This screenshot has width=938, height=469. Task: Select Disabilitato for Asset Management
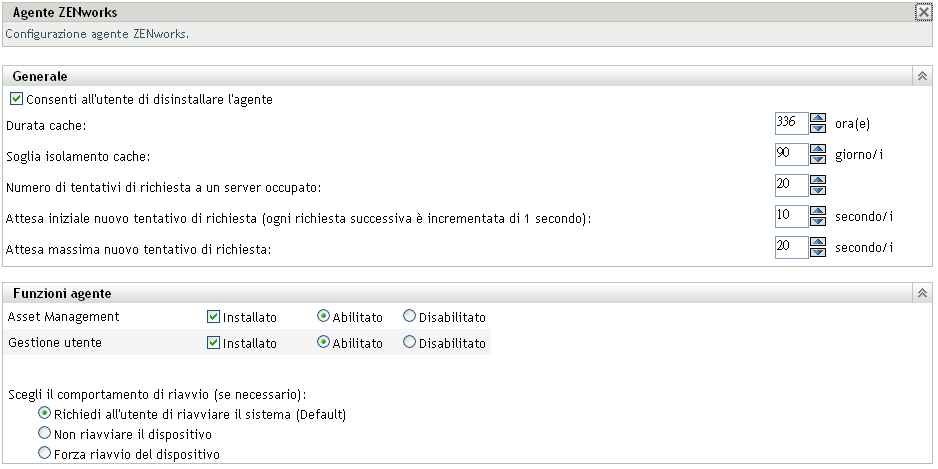pos(409,317)
